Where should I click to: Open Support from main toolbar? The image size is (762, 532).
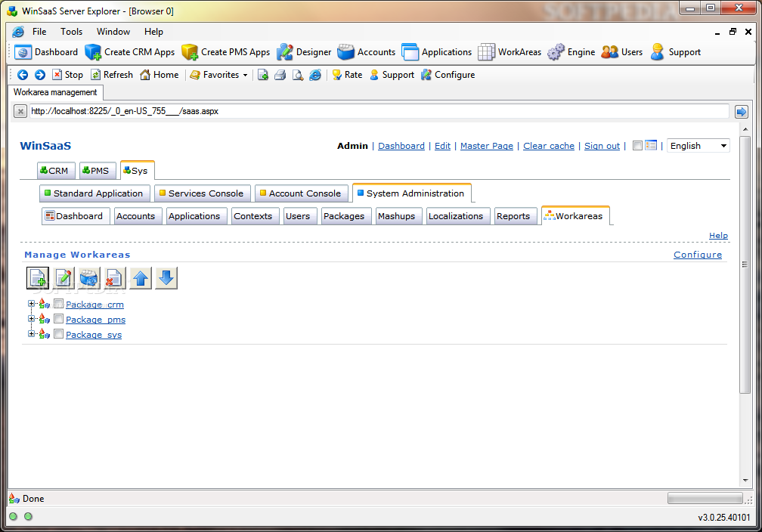(x=676, y=52)
